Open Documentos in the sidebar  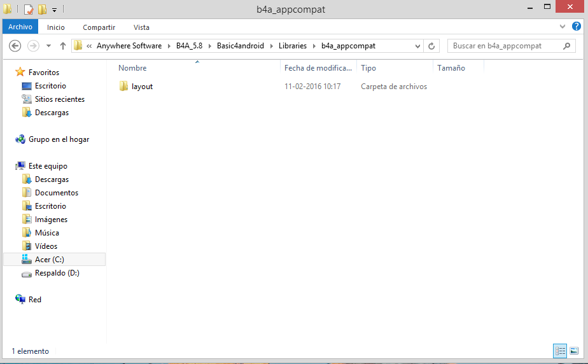pyautogui.click(x=57, y=193)
